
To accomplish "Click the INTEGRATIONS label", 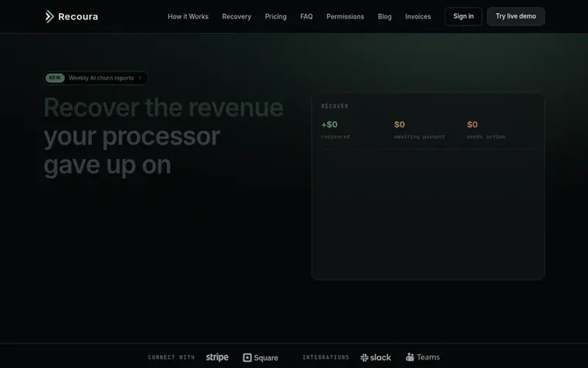I will click(x=325, y=357).
